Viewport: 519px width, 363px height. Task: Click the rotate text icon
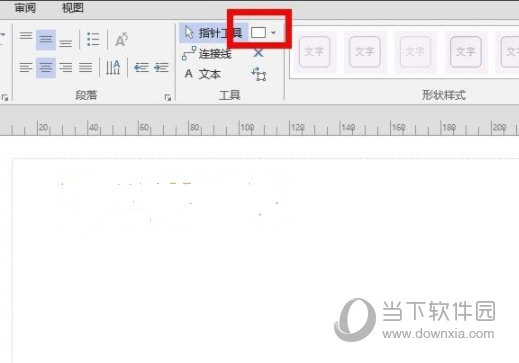click(121, 40)
